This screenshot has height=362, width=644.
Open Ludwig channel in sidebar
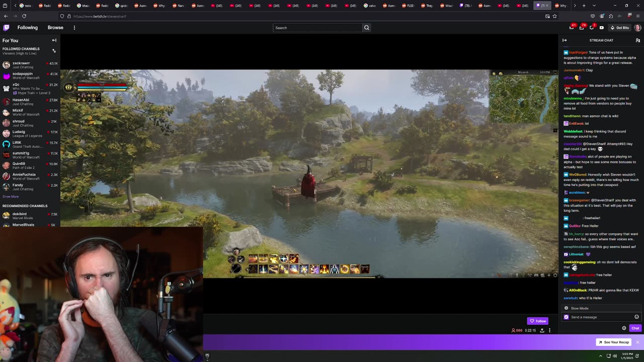30,134
